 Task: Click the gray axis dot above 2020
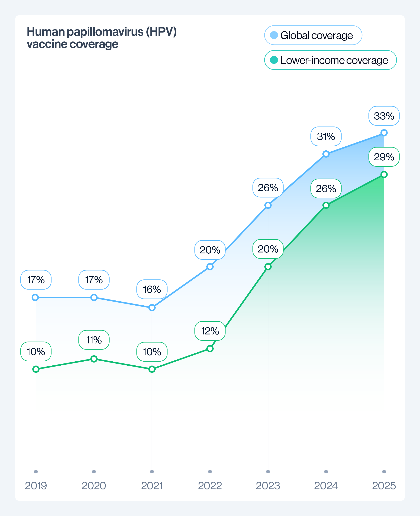(94, 471)
